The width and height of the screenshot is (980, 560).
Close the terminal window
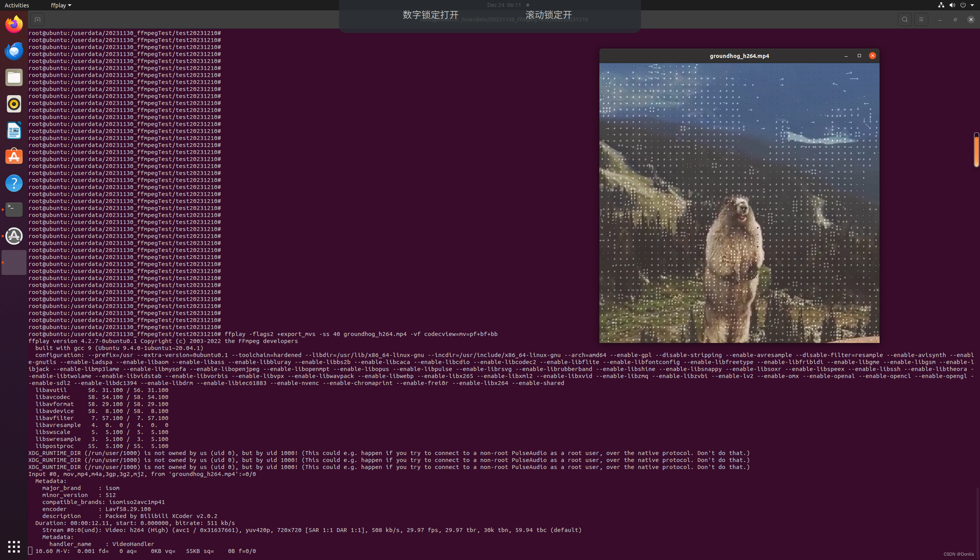click(x=971, y=19)
